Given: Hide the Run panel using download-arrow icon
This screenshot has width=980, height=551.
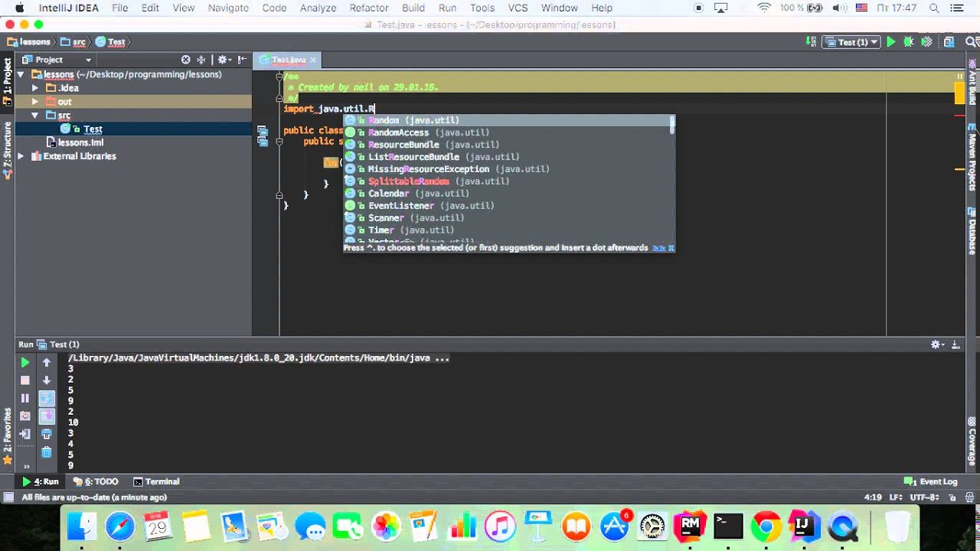Looking at the screenshot, I should [955, 344].
